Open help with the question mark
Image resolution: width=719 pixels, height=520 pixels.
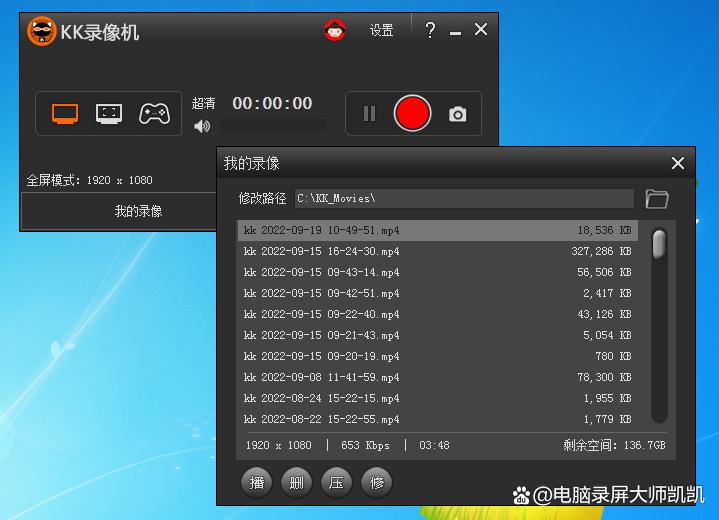(x=430, y=30)
